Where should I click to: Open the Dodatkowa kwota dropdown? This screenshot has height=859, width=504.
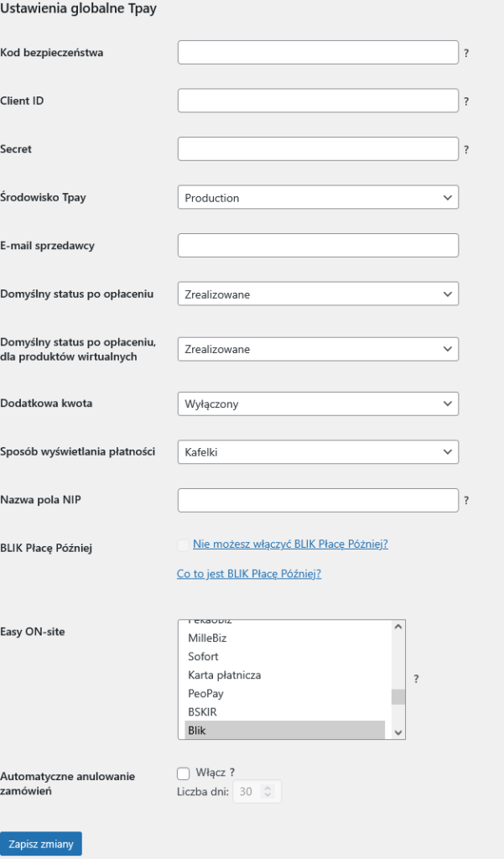coord(318,403)
